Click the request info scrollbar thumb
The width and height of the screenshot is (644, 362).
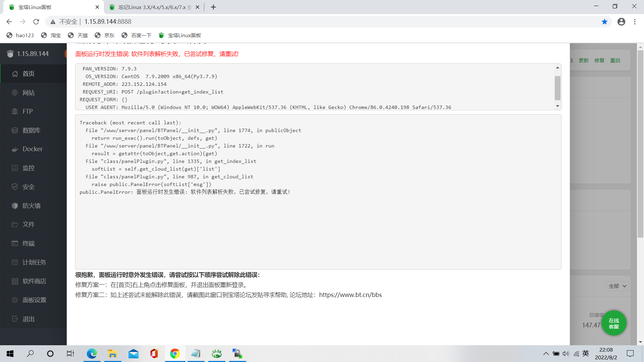[557, 88]
